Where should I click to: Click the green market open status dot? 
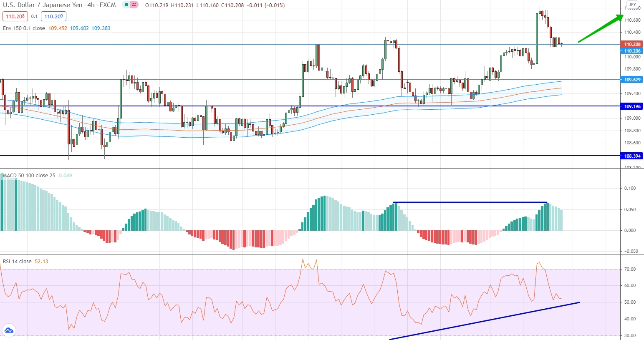coord(126,5)
